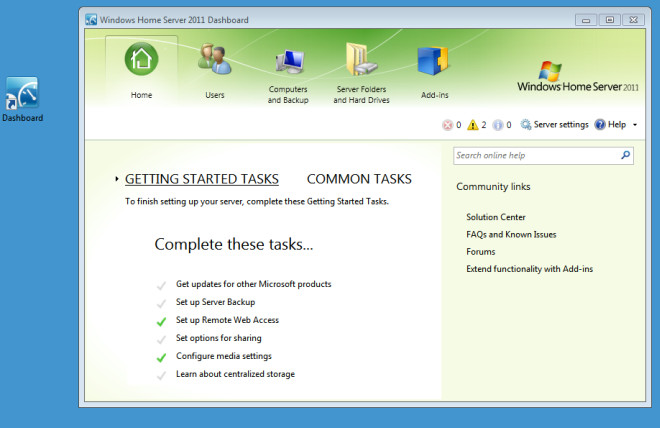Open Computers and Backup icon
Screen dimensions: 660x428
[290, 62]
